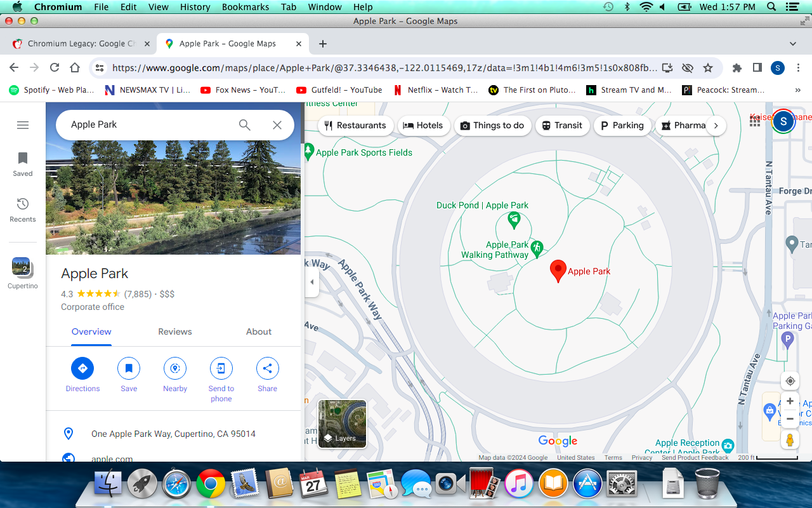
Task: Zoom in on the map
Action: tap(790, 401)
